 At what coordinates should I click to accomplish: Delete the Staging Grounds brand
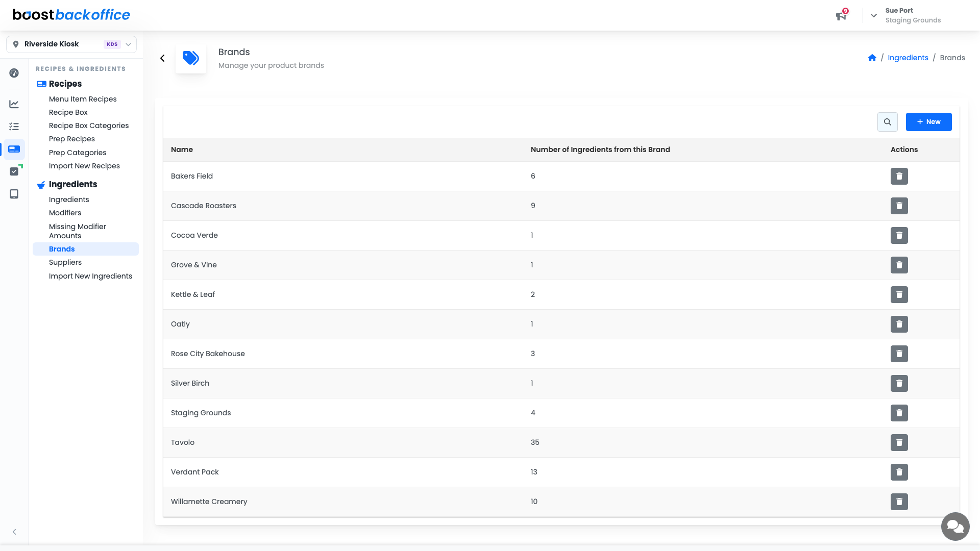coord(899,413)
